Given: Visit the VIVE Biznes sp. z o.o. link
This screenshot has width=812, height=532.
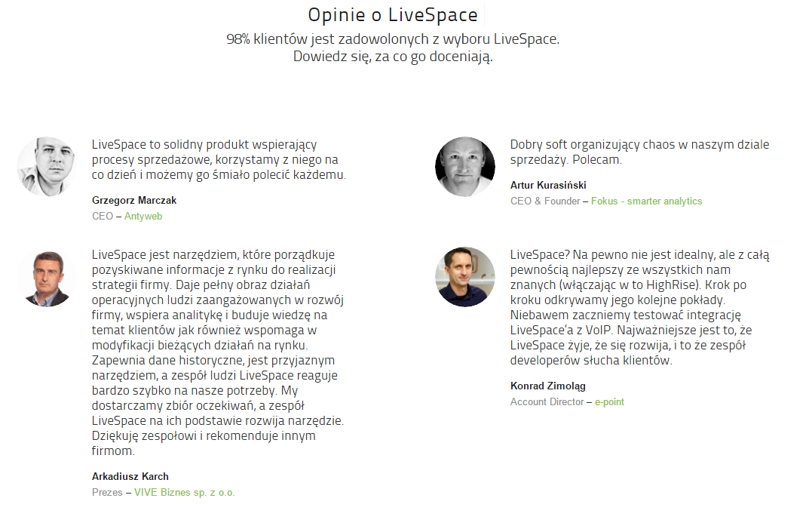Looking at the screenshot, I should (185, 493).
